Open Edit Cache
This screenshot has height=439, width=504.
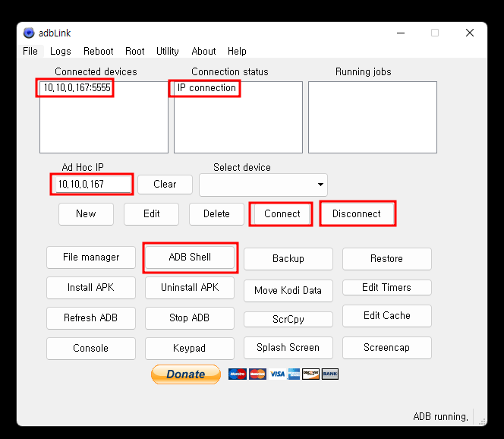click(387, 316)
